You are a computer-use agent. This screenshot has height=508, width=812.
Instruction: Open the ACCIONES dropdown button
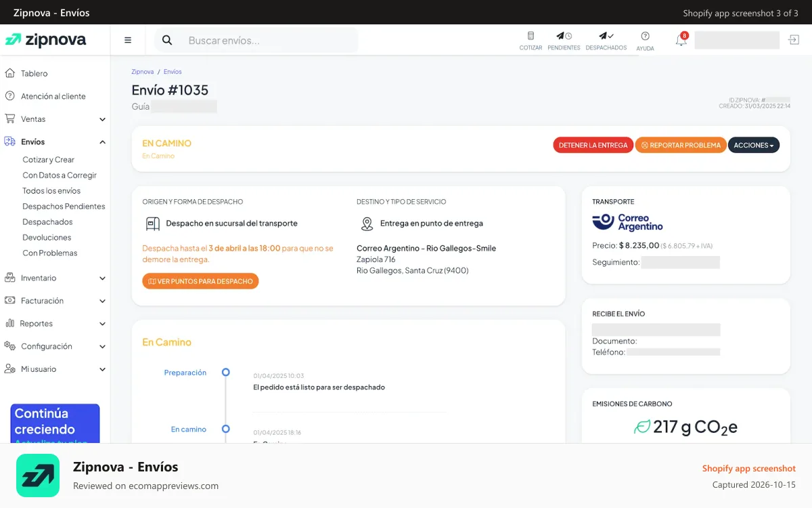tap(754, 145)
